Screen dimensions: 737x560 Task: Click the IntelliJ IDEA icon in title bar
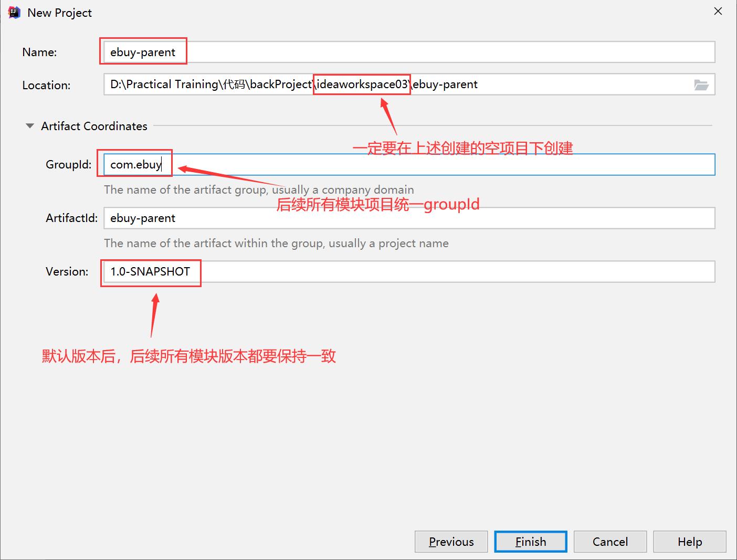14,13
